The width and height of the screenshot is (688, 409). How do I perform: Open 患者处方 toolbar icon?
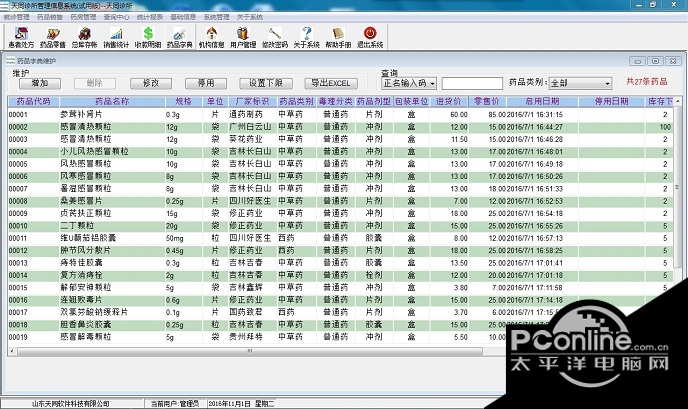tap(21, 37)
